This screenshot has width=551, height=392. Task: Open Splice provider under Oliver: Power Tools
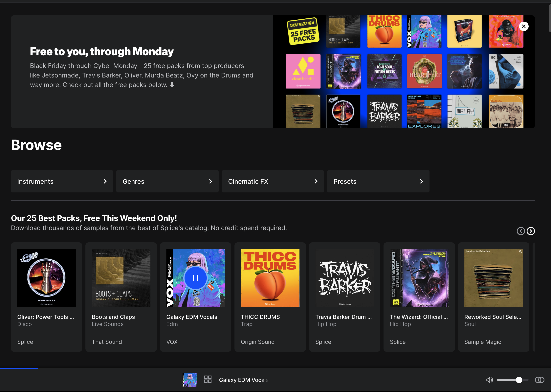click(25, 342)
